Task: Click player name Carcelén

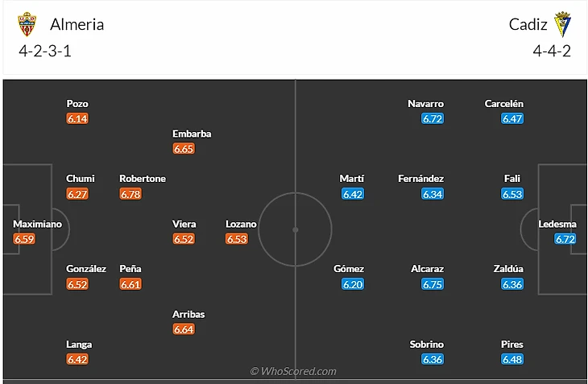Action: [x=504, y=104]
